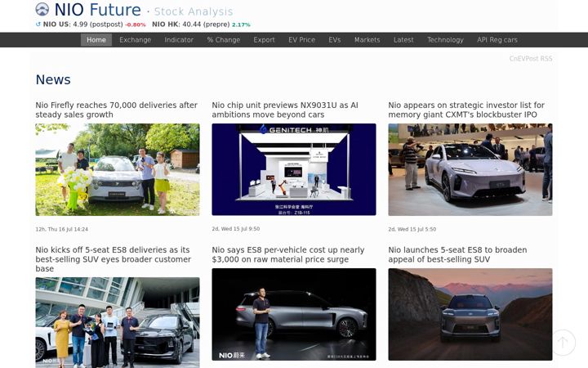Go to the Latest section
This screenshot has width=588, height=368.
coord(403,40)
